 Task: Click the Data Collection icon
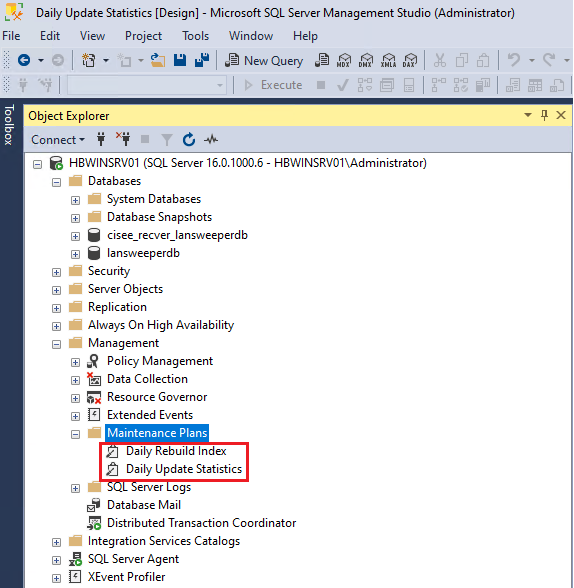click(x=94, y=379)
